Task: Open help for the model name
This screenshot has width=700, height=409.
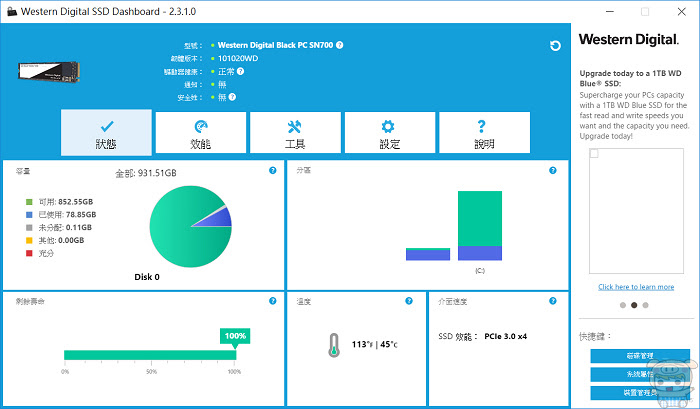Action: point(340,45)
